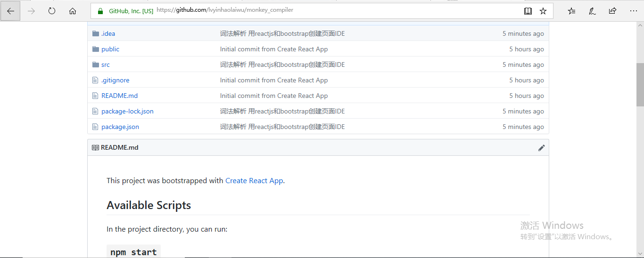
Task: Click the book icon in README.md header
Action: [95, 147]
